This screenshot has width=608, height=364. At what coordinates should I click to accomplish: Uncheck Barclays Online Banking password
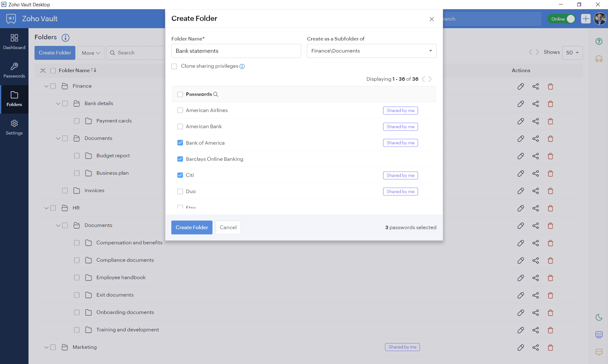180,159
